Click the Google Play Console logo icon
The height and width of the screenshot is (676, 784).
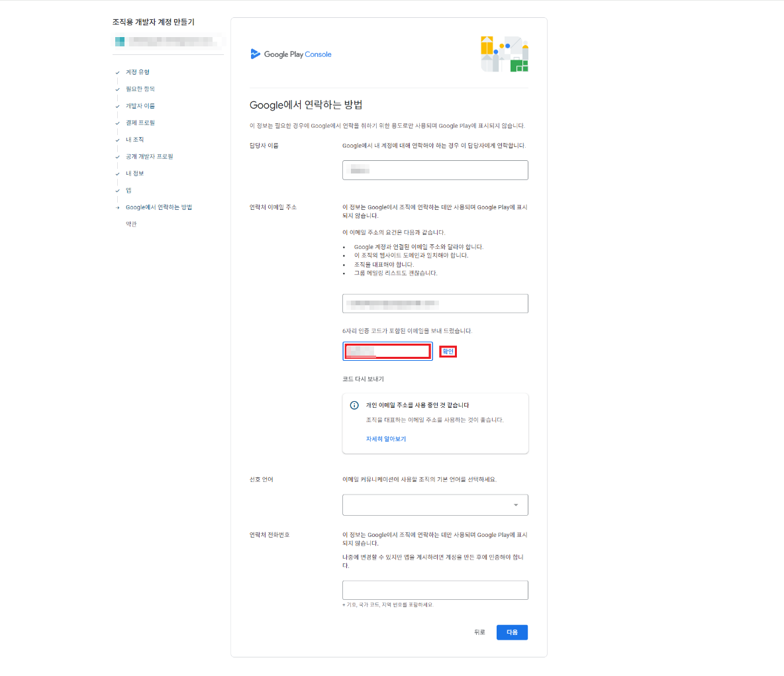255,54
